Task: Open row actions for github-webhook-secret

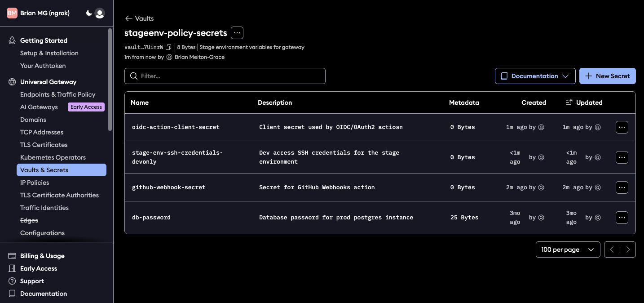Action: click(622, 187)
